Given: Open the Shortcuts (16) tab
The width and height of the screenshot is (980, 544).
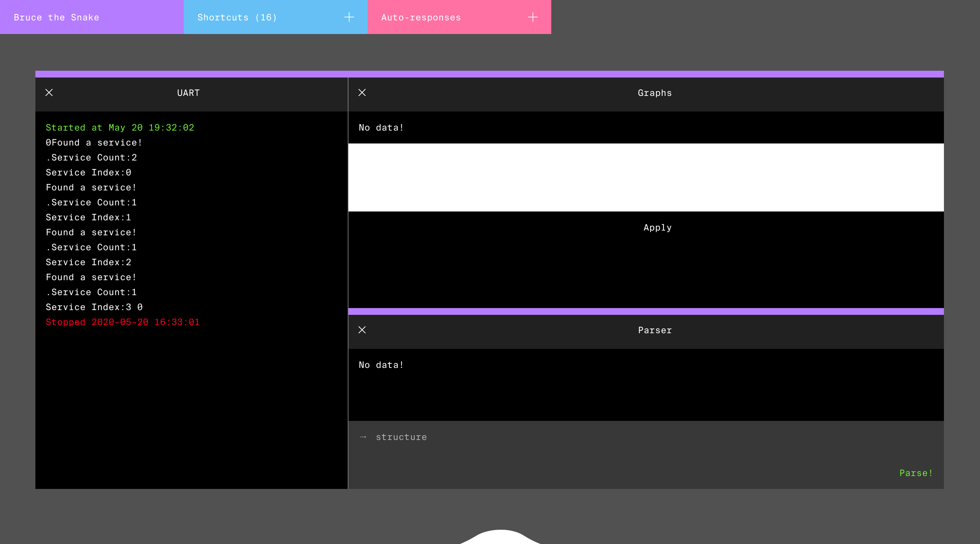Looking at the screenshot, I should tap(237, 17).
